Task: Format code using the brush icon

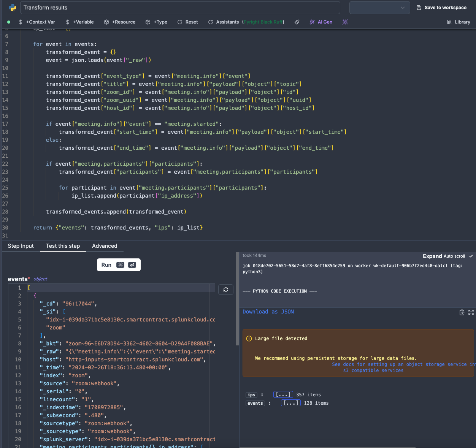Action: 297,22
